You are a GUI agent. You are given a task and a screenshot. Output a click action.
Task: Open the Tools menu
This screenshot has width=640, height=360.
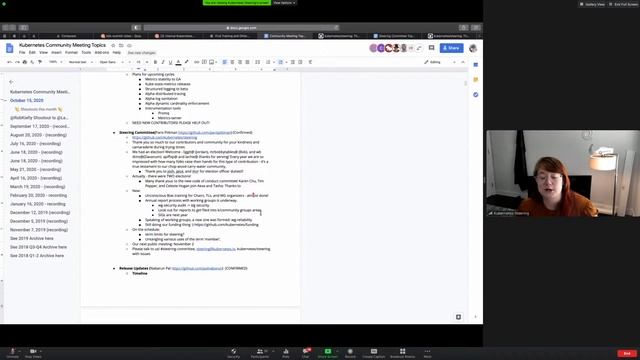86,53
